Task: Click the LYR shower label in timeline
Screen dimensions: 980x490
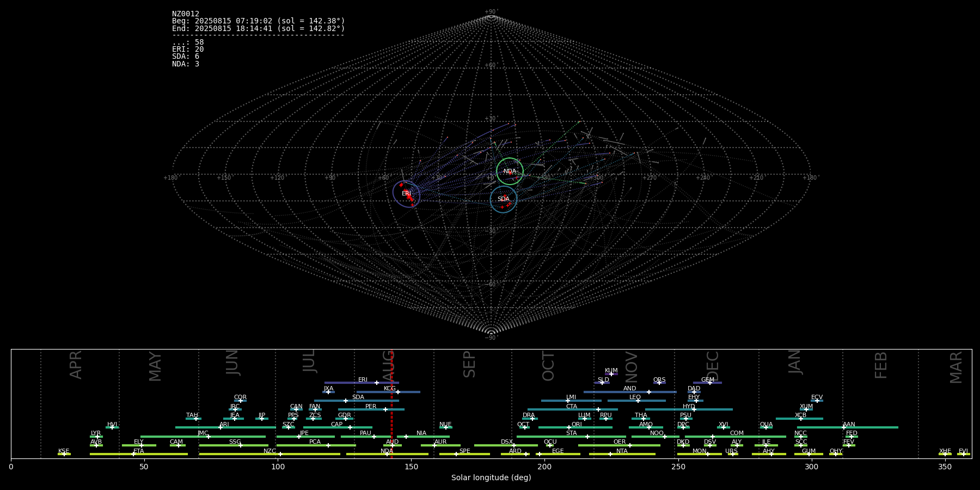Action: point(96,433)
